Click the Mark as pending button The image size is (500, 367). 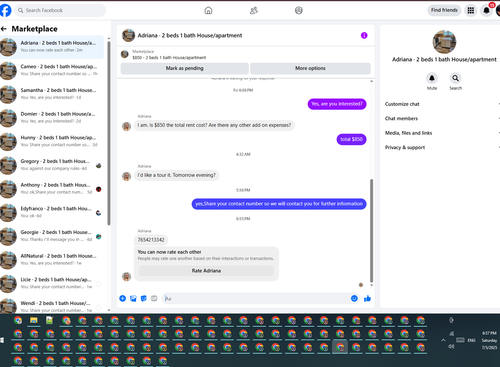tap(185, 68)
